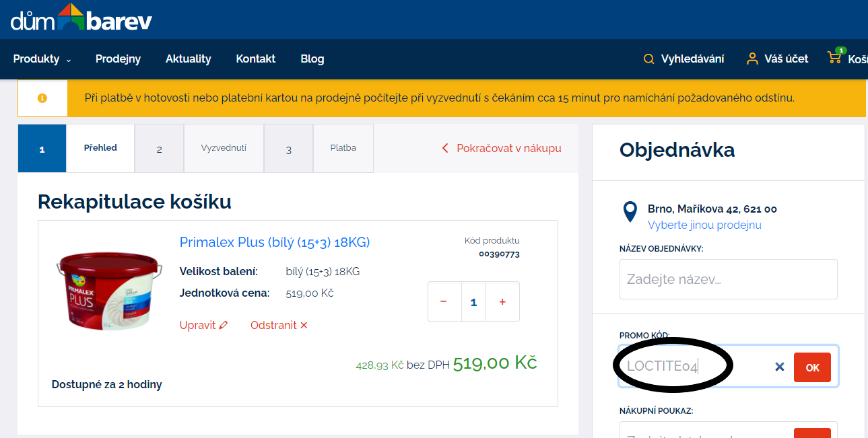The width and height of the screenshot is (868, 438).
Task: Increase quantity with plus button
Action: click(x=502, y=302)
